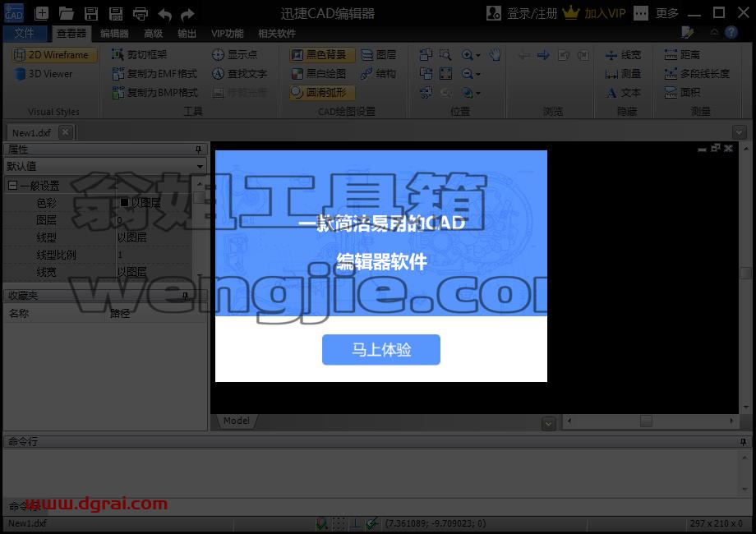The image size is (756, 534).
Task: Click the new file icon in title bar
Action: [x=41, y=13]
